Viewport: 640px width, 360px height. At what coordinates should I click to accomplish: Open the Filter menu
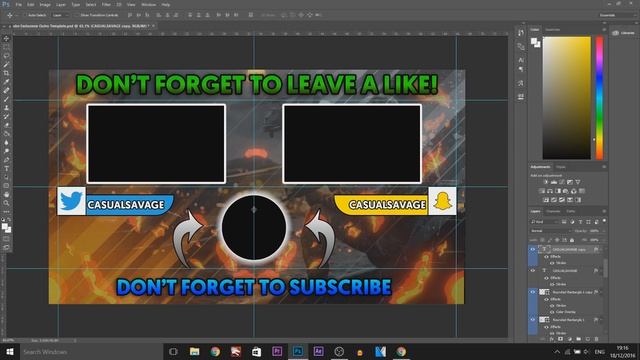(106, 4)
